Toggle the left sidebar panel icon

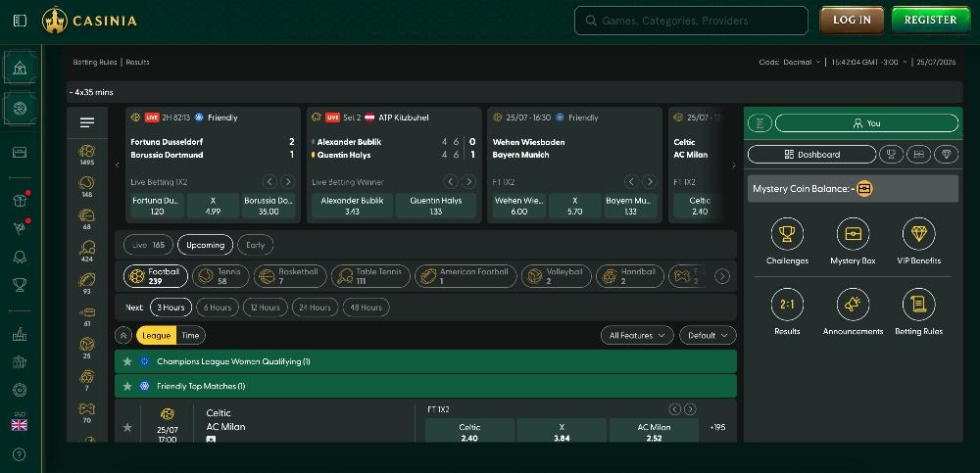pos(20,21)
